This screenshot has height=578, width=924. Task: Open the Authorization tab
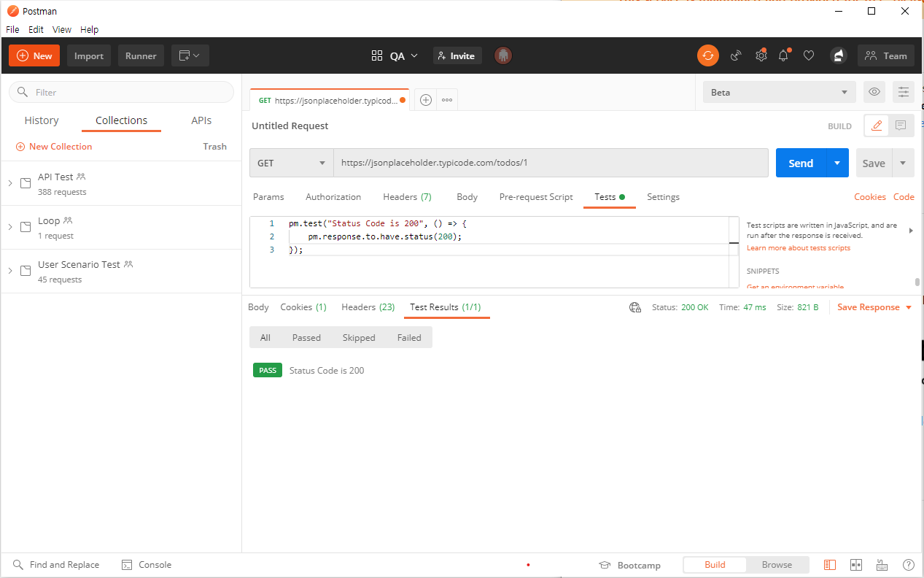pos(333,197)
